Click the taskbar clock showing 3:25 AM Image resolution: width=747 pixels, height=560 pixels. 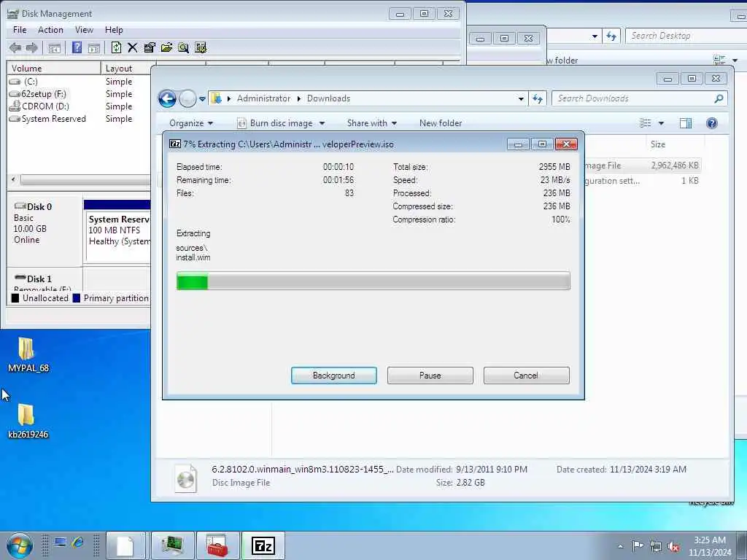709,546
